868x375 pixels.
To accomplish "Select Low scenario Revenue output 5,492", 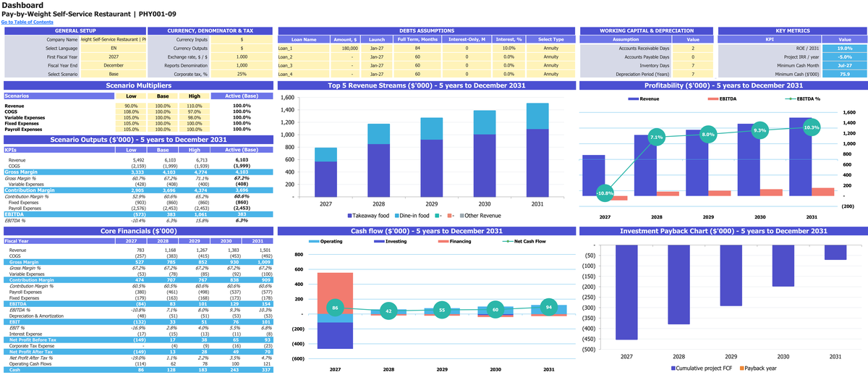I will [137, 159].
